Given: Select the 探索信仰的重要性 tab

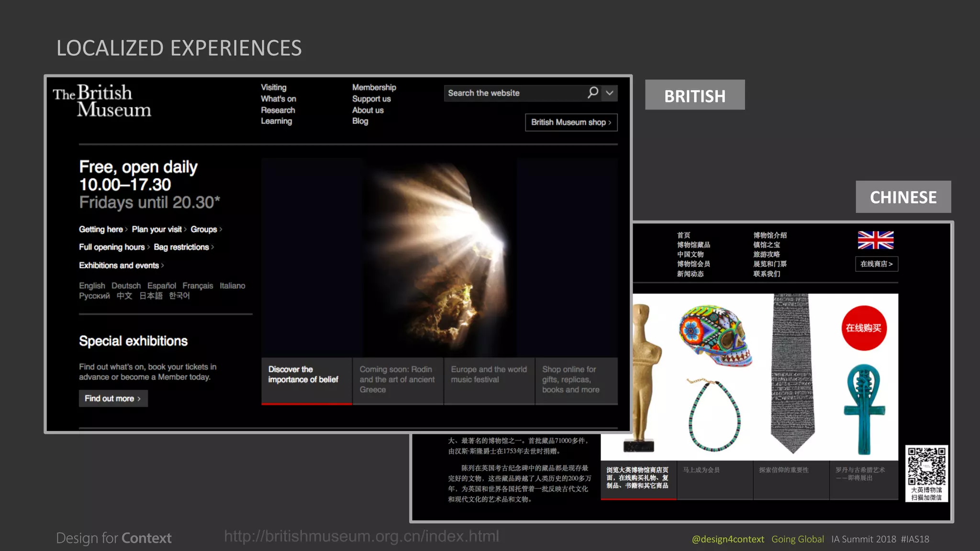Looking at the screenshot, I should tap(791, 480).
